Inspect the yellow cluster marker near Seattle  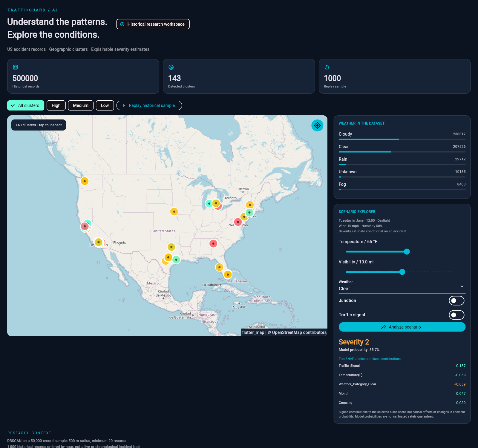click(x=85, y=181)
